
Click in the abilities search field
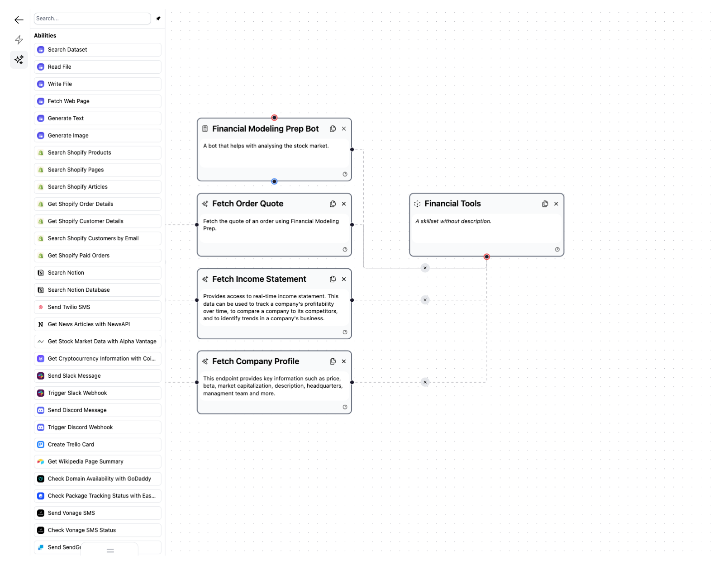pos(92,19)
